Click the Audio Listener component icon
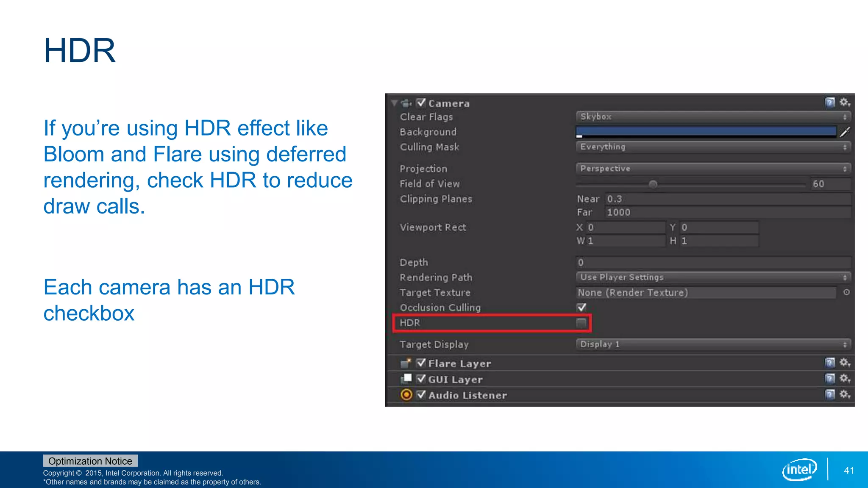868x488 pixels. pos(406,395)
